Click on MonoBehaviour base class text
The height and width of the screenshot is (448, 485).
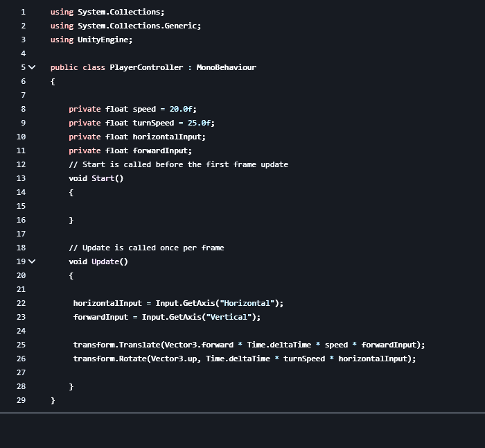[227, 67]
